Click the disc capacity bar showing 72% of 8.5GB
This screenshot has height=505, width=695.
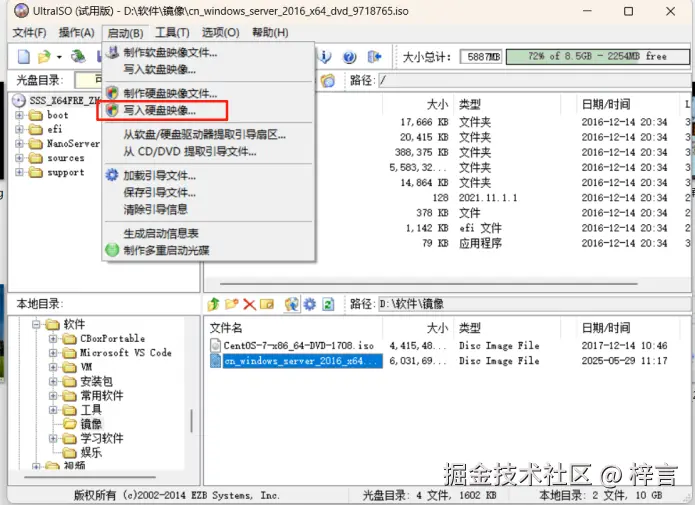597,56
